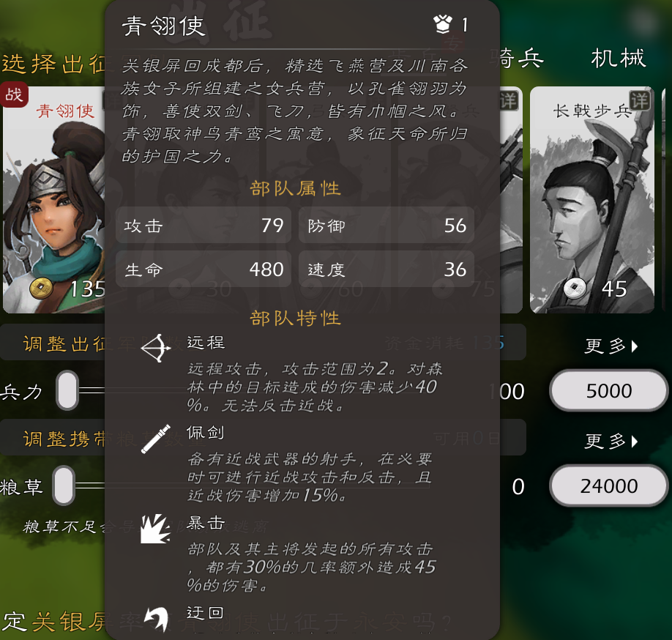Click the silver coin on 长戟步兵 card

point(575,288)
